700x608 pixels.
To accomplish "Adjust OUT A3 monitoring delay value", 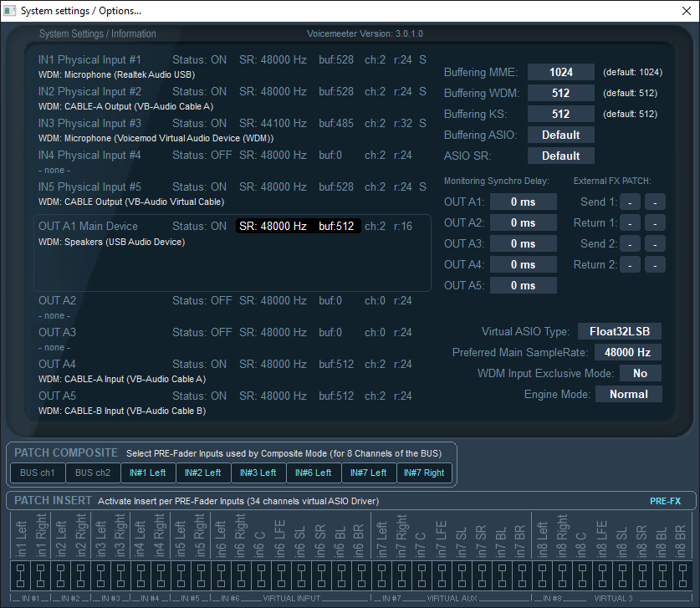I will coord(524,243).
